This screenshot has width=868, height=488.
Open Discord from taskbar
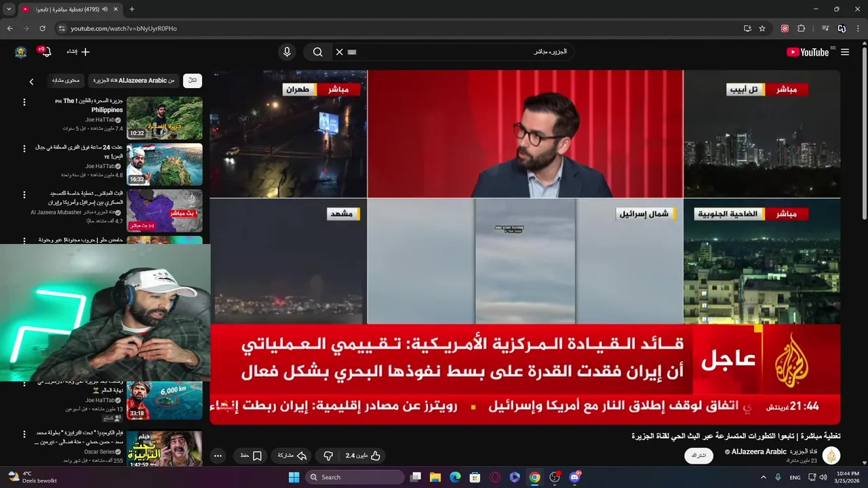coord(575,477)
